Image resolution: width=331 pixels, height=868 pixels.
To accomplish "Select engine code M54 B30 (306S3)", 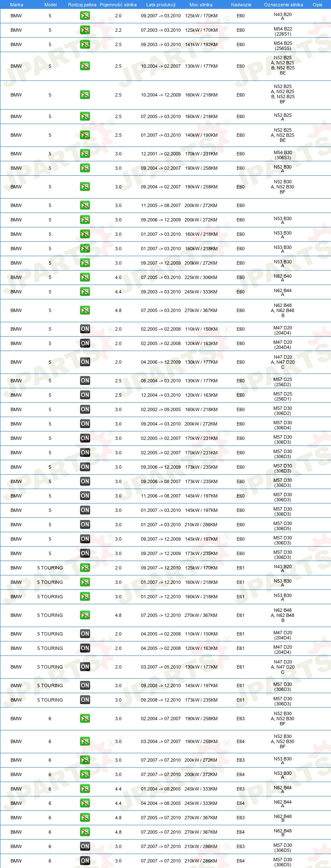I will coord(283,155).
